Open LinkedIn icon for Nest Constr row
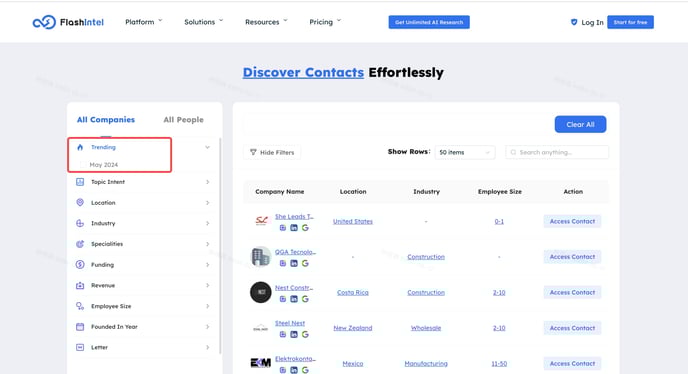 tap(294, 299)
